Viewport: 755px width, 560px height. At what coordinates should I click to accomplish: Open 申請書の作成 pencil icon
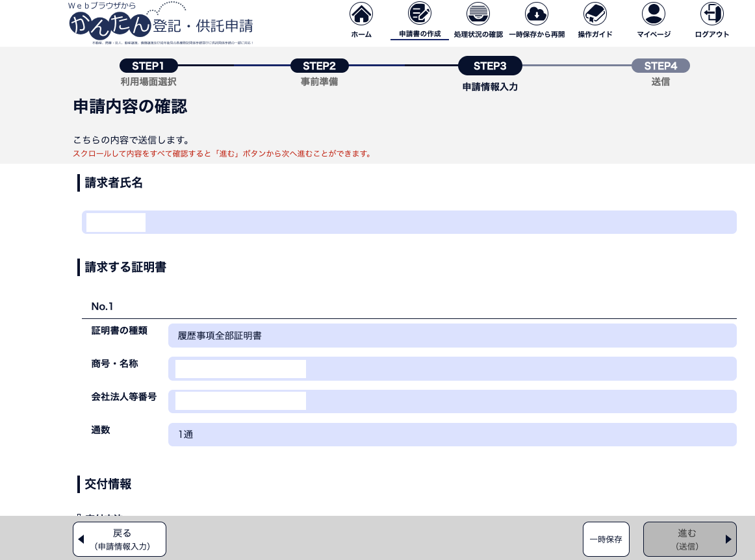click(420, 14)
